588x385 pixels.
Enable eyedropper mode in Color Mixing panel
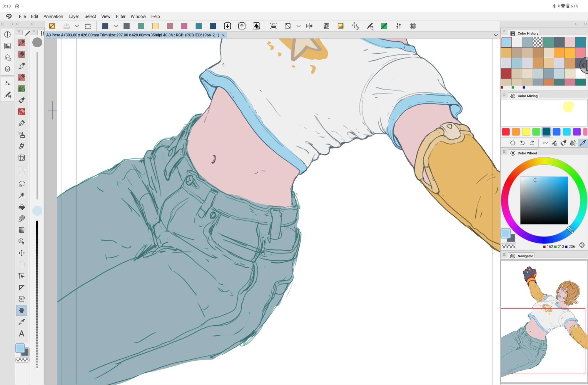[582, 143]
